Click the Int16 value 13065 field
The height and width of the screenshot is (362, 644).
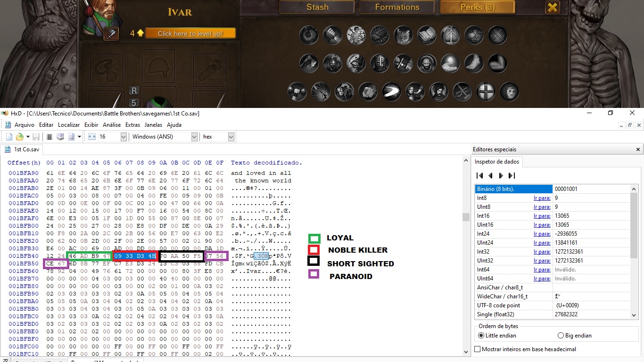tap(591, 216)
